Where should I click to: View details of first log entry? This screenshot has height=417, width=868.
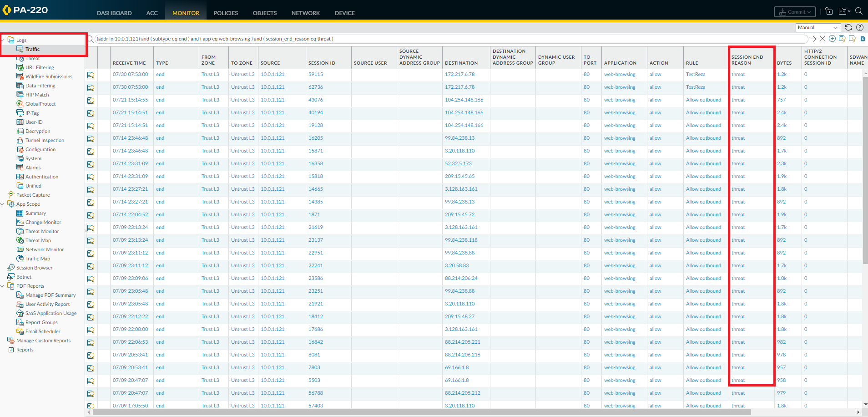coord(91,75)
